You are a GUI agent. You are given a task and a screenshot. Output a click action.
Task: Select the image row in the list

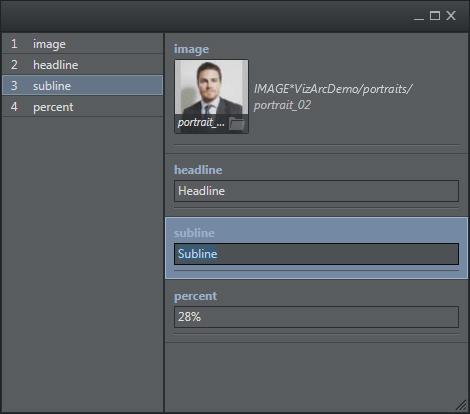(82, 44)
